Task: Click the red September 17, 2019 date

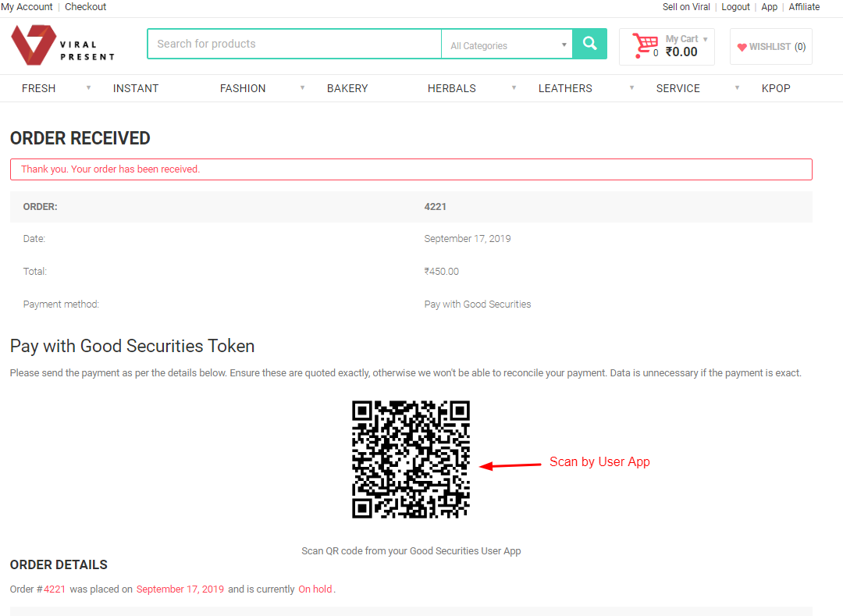Action: tap(180, 589)
